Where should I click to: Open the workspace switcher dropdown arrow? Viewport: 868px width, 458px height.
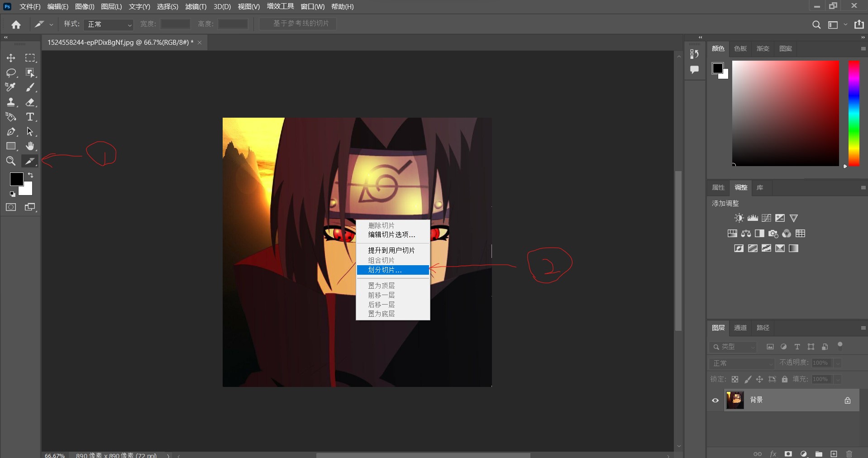click(x=845, y=24)
